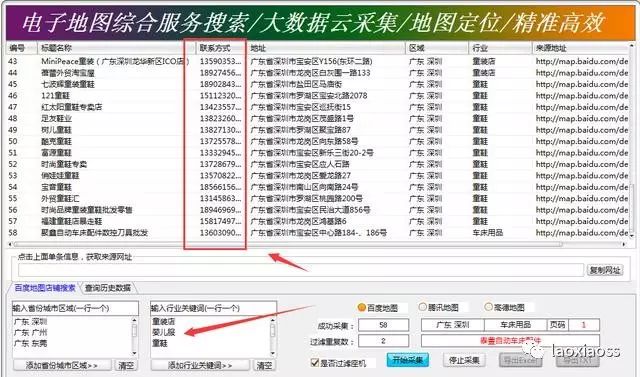Copy the URL with the 复制网址 button

[605, 270]
